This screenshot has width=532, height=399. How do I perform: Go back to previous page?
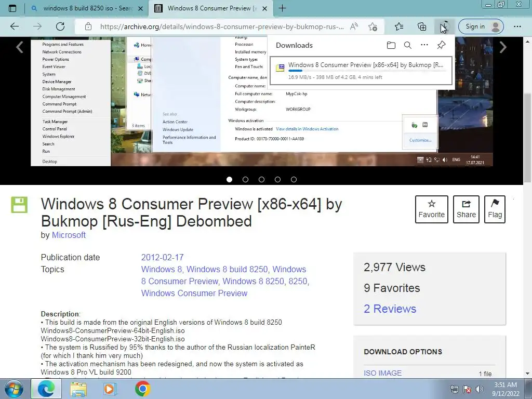click(x=15, y=26)
